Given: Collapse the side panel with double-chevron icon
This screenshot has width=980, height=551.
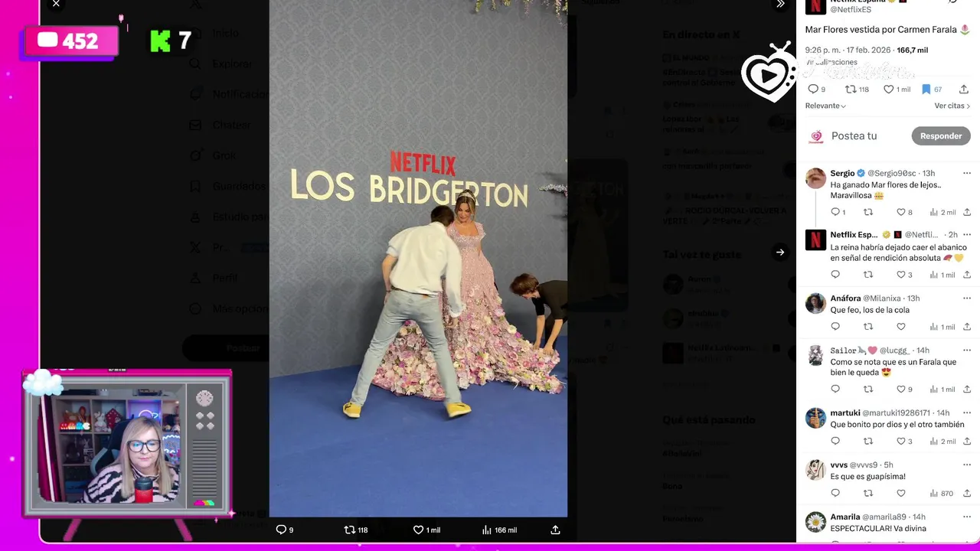Looking at the screenshot, I should pyautogui.click(x=780, y=4).
